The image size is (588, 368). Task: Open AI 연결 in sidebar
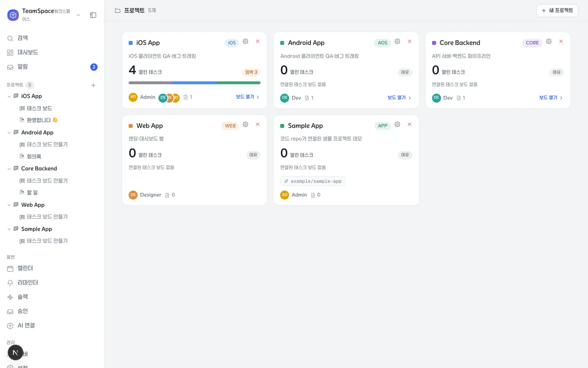(52, 325)
